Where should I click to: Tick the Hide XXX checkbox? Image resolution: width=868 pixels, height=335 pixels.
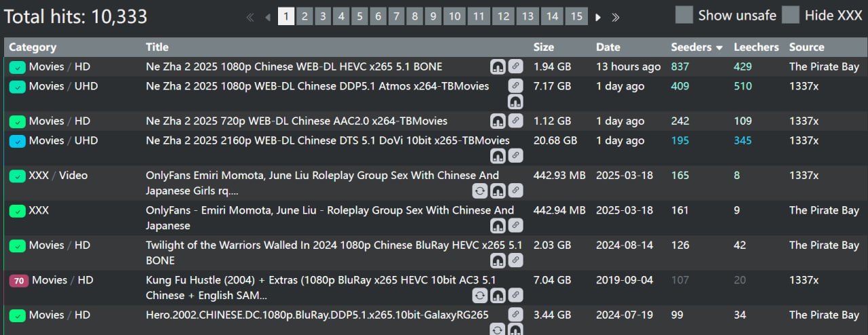(791, 15)
